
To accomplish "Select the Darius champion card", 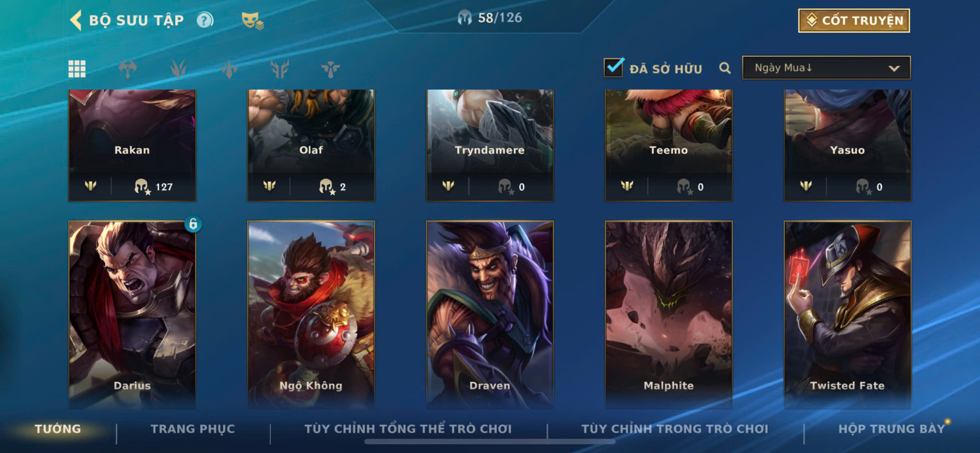I will coord(132,315).
